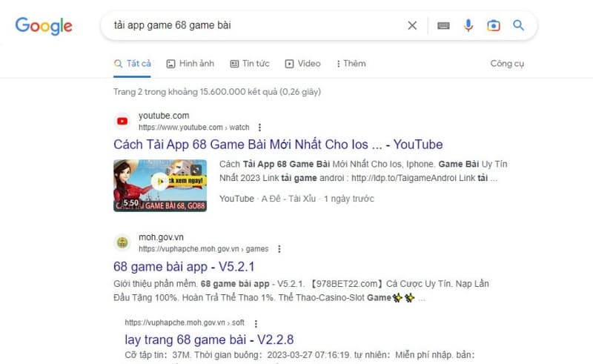593x364 pixels.
Task: Open the Video tab
Action: pos(302,64)
